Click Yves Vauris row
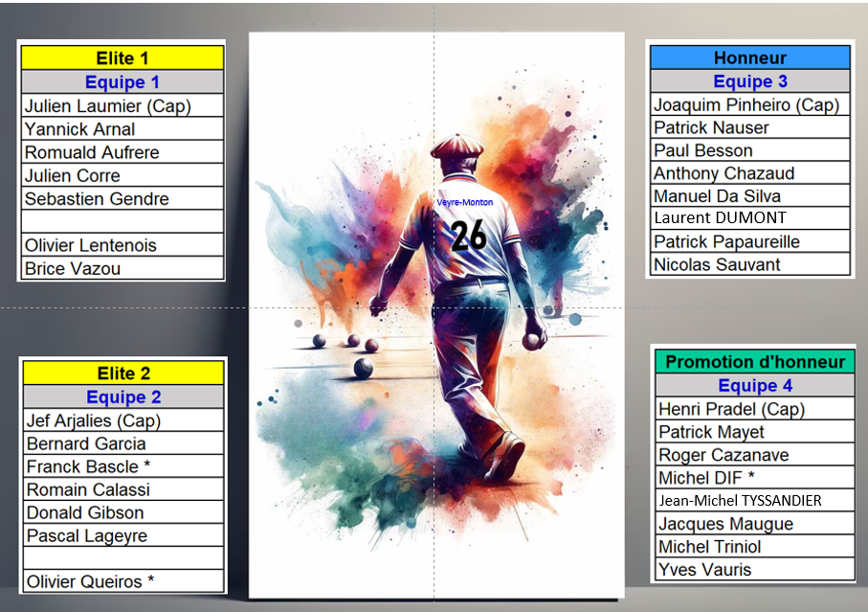The image size is (868, 612). [755, 569]
